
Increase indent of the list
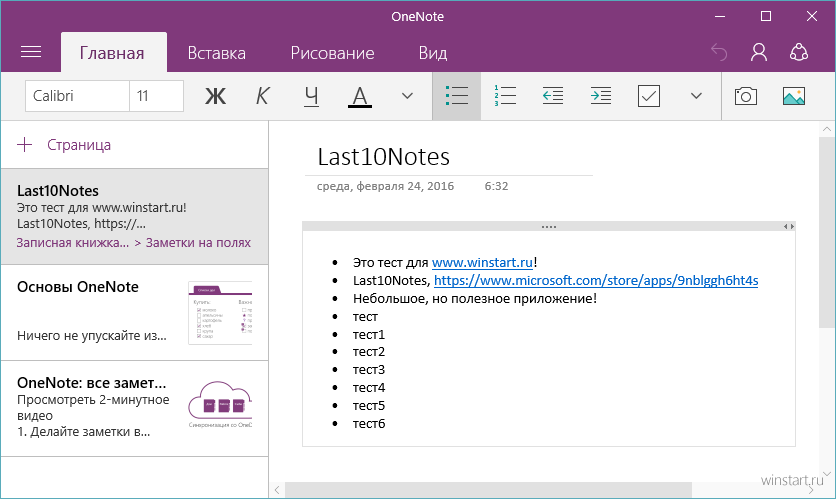(x=600, y=96)
